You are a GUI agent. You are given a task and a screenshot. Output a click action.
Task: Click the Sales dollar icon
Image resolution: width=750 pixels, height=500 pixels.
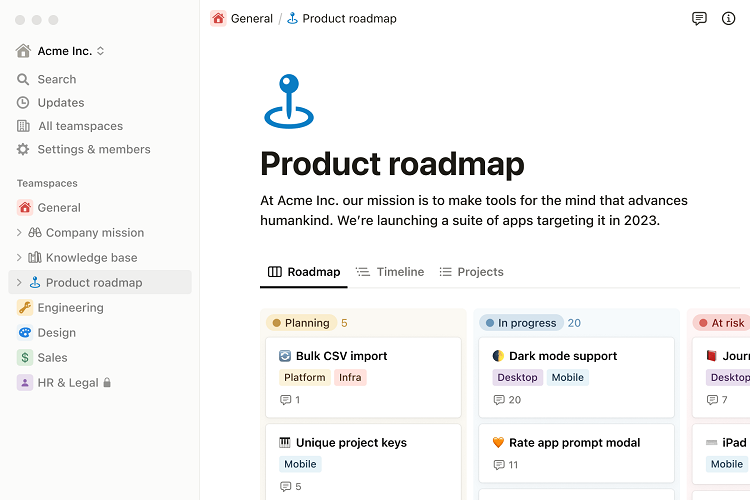(x=25, y=357)
